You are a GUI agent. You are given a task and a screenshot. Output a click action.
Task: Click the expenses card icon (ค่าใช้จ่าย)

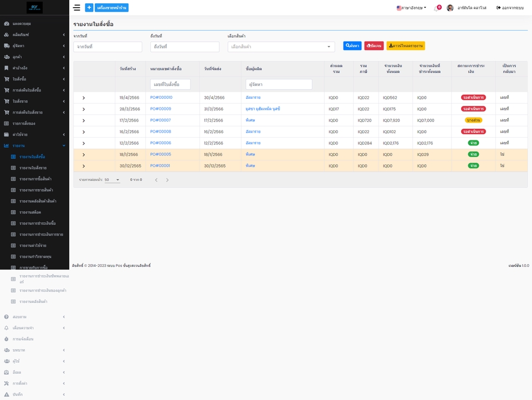(x=7, y=134)
